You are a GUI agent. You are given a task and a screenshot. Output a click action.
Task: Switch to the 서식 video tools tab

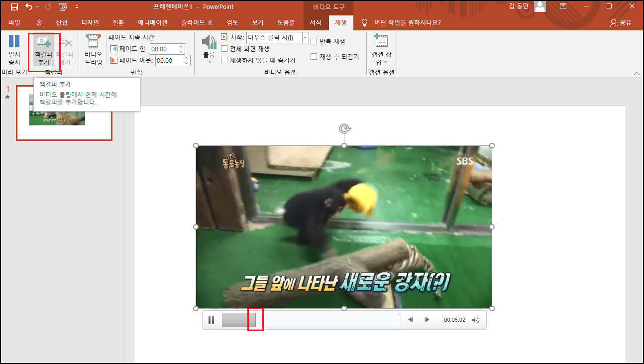click(x=316, y=22)
